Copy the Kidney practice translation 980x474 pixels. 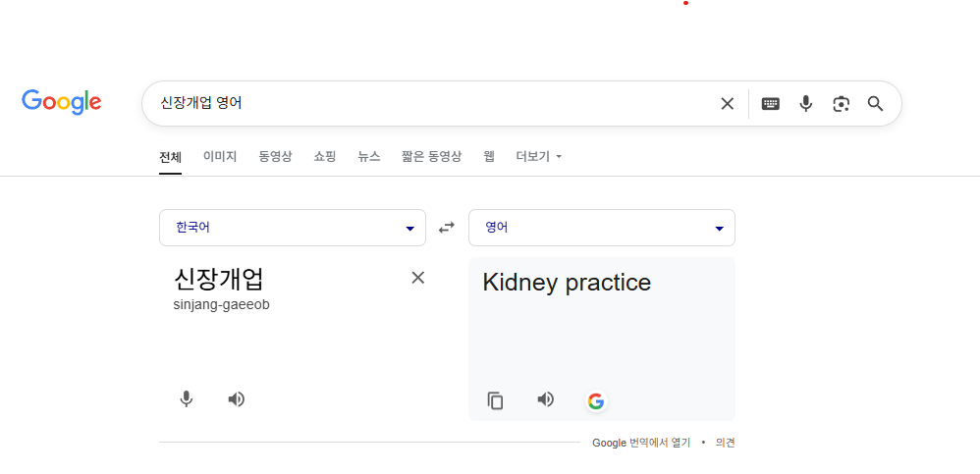(496, 400)
